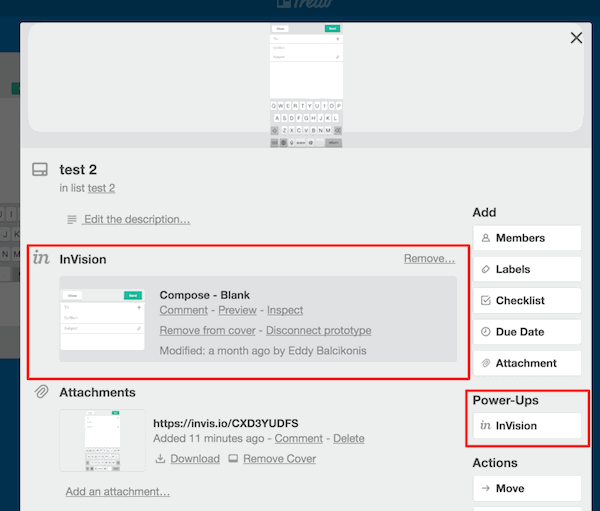Viewport: 600px width, 511px height.
Task: Click Disconnect prototype link
Action: coord(318,330)
